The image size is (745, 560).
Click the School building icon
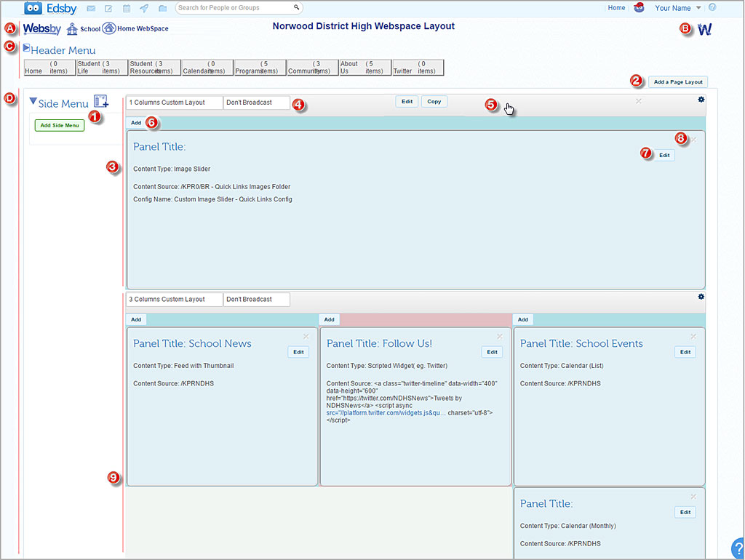(x=72, y=29)
